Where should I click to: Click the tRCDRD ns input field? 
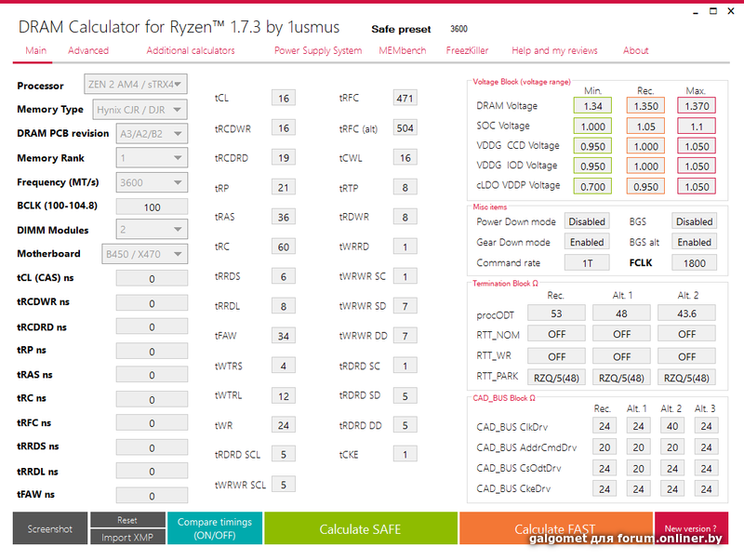point(152,327)
